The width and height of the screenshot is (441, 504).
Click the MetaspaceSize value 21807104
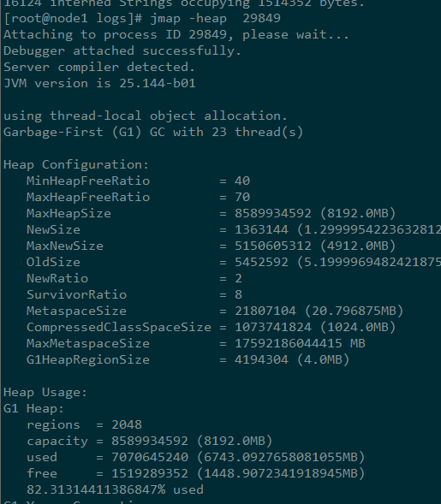(x=265, y=311)
